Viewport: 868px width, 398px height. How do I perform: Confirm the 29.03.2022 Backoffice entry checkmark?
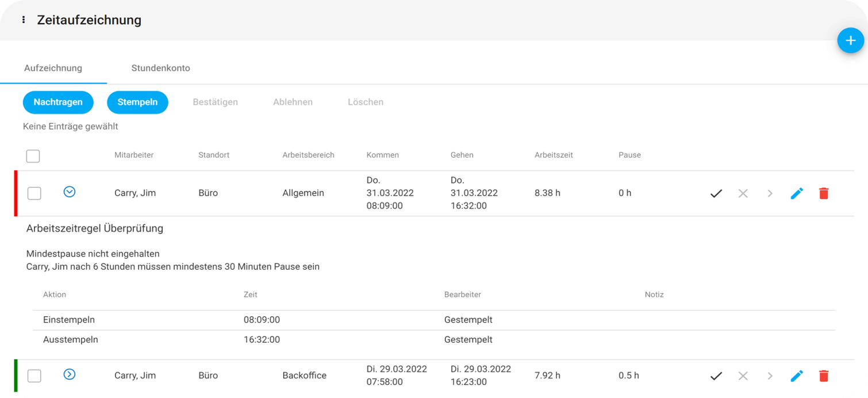(716, 376)
